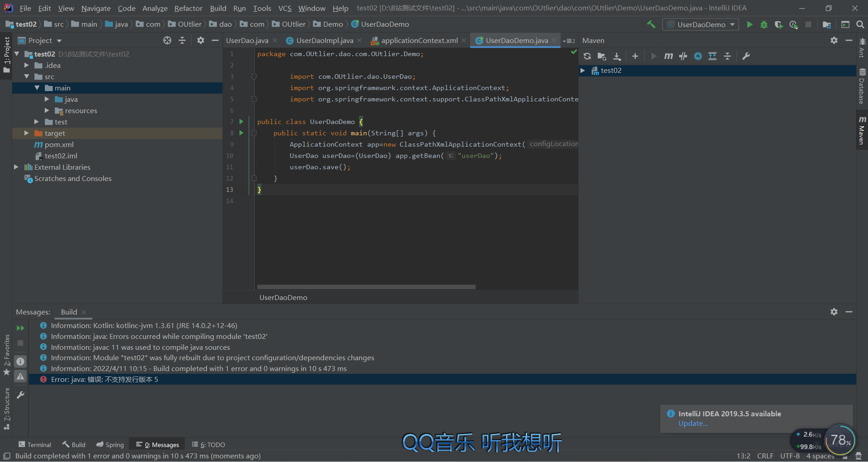
Task: Click the Scroll from Source target icon in Project panel
Action: coord(167,40)
